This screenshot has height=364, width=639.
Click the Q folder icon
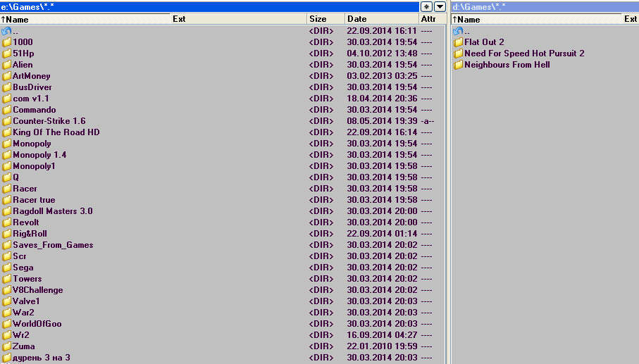tap(6, 177)
